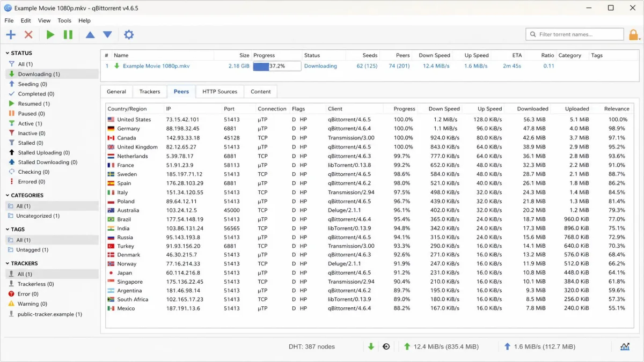Open the Help menu
644x362 pixels.
(x=84, y=20)
